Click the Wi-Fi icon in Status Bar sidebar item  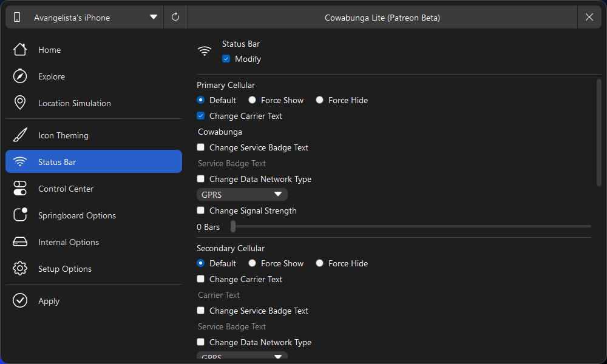pos(20,162)
